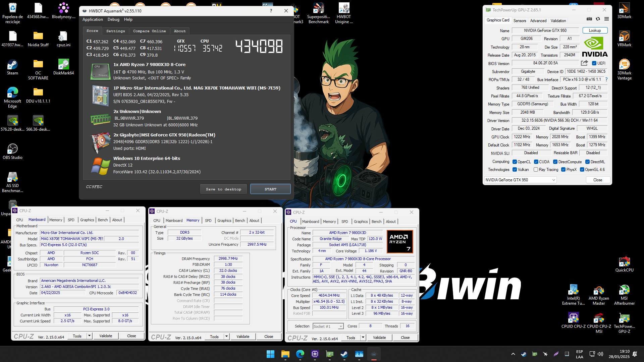Open Application menu in Aquamark
644x362 pixels.
[93, 19]
